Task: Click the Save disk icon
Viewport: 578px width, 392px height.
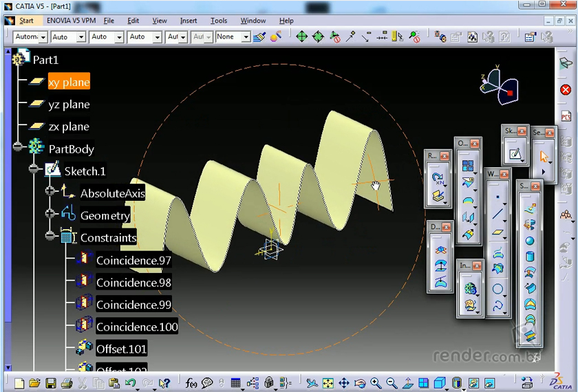Action: [x=50, y=383]
